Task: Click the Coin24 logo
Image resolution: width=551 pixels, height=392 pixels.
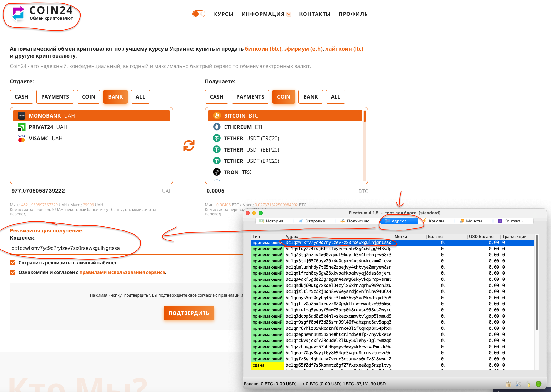Action: click(x=42, y=14)
